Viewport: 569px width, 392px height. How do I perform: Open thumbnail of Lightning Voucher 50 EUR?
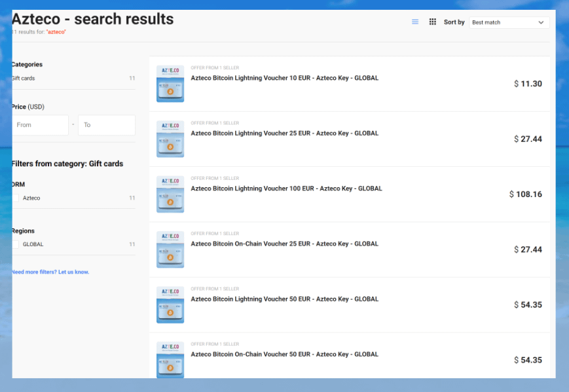pyautogui.click(x=170, y=305)
